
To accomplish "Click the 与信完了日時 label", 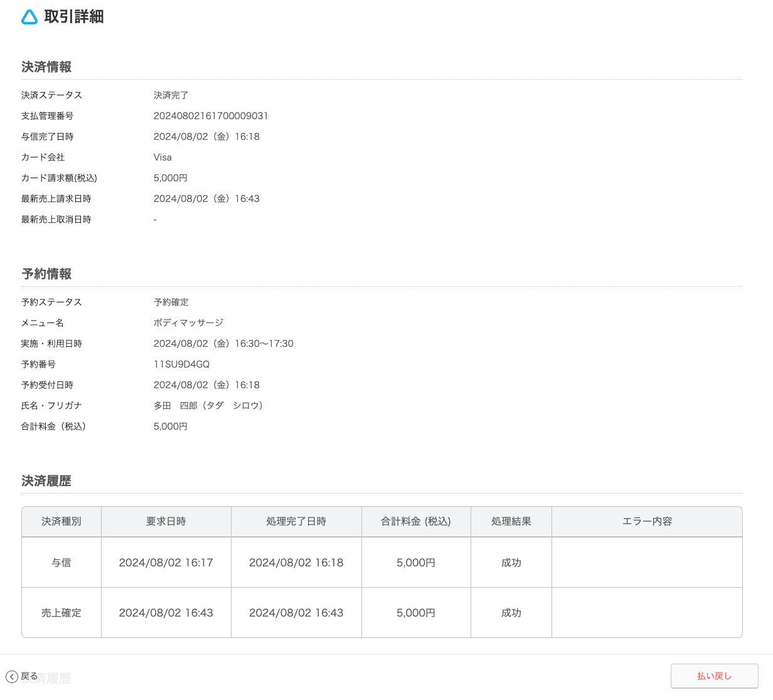I will click(x=48, y=137).
